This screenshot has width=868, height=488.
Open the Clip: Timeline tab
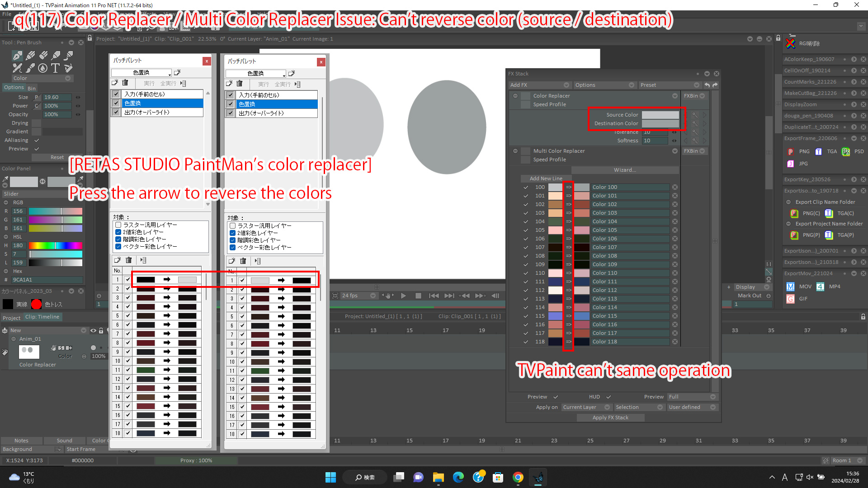click(42, 317)
